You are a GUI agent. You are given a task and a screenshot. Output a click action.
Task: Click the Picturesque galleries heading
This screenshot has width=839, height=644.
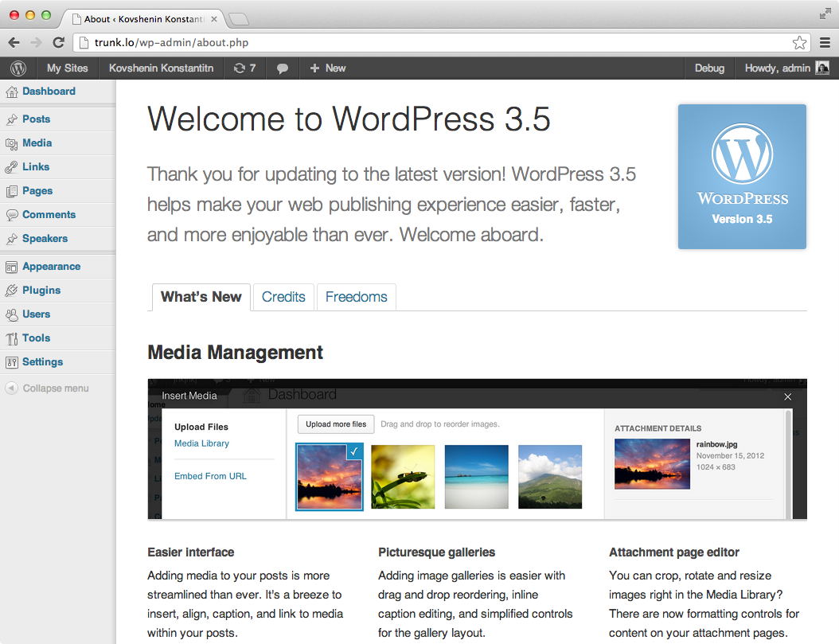click(437, 552)
